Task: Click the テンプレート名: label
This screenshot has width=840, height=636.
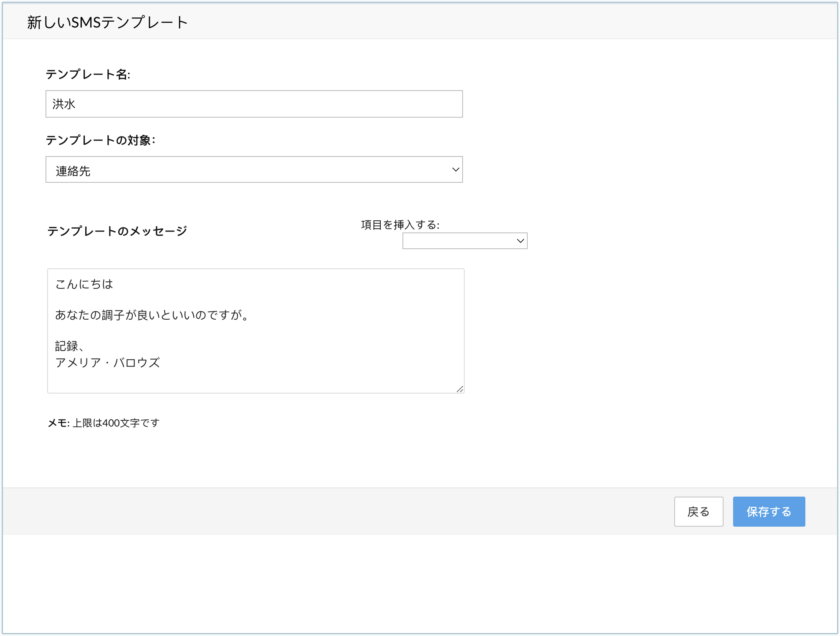Action: pos(88,75)
